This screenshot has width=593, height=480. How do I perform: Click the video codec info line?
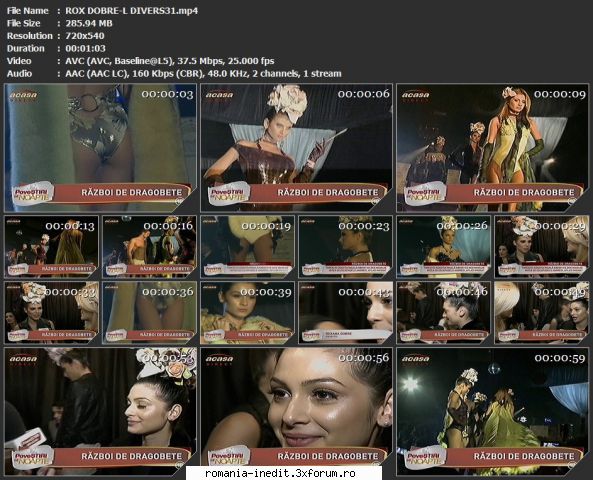(170, 61)
